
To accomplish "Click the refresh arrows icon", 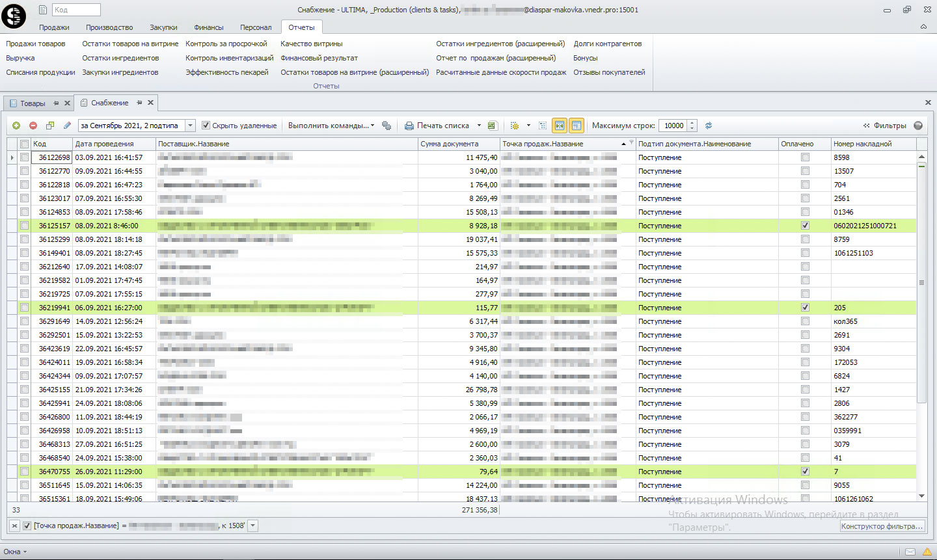I will point(709,126).
